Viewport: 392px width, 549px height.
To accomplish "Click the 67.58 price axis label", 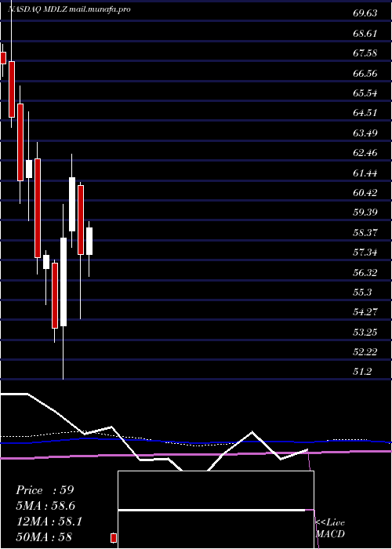I will 365,53.
